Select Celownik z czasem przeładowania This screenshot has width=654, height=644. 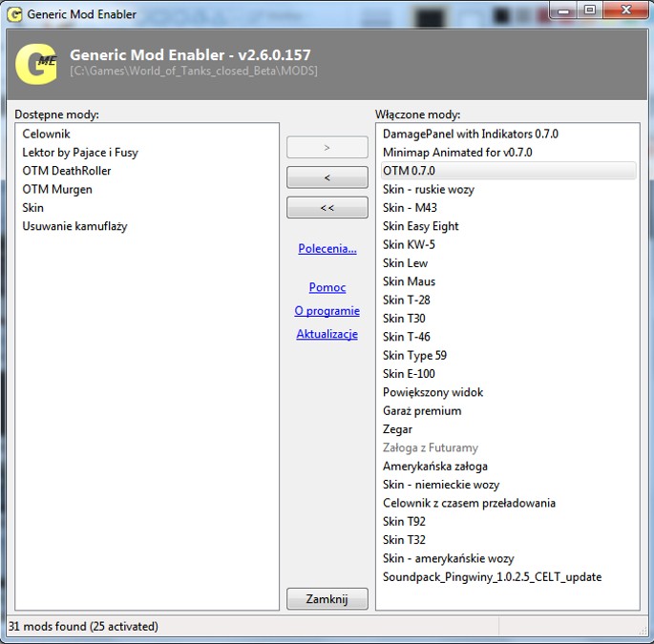pos(469,503)
